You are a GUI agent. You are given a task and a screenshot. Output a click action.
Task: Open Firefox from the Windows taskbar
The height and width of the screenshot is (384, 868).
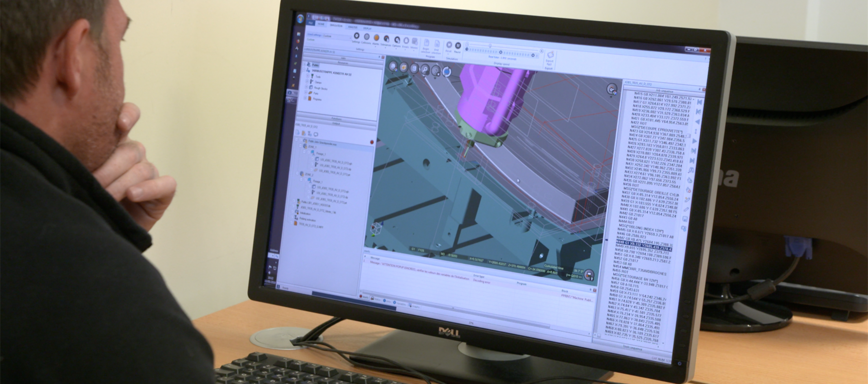click(298, 41)
